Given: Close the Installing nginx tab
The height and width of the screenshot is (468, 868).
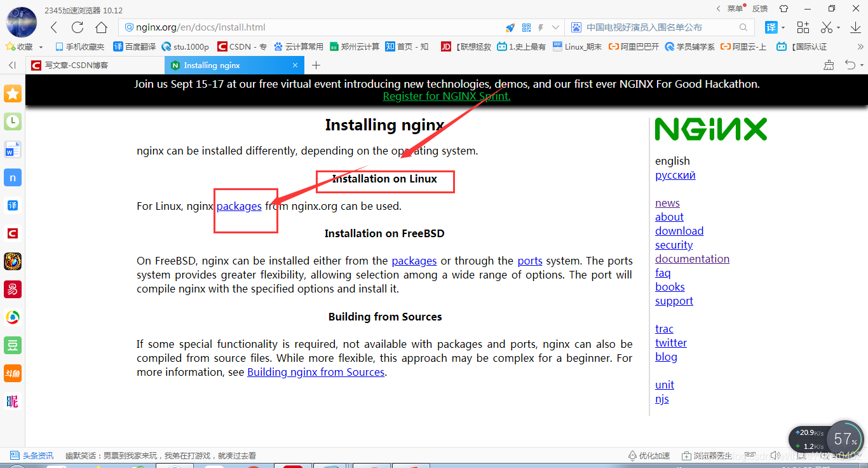Looking at the screenshot, I should pos(295,65).
